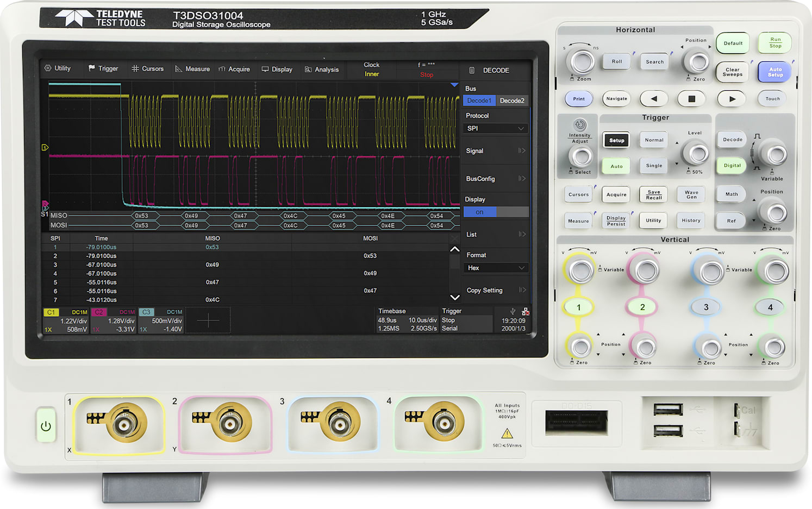Expand the Signal submenu
The height and width of the screenshot is (509, 812).
tap(496, 151)
